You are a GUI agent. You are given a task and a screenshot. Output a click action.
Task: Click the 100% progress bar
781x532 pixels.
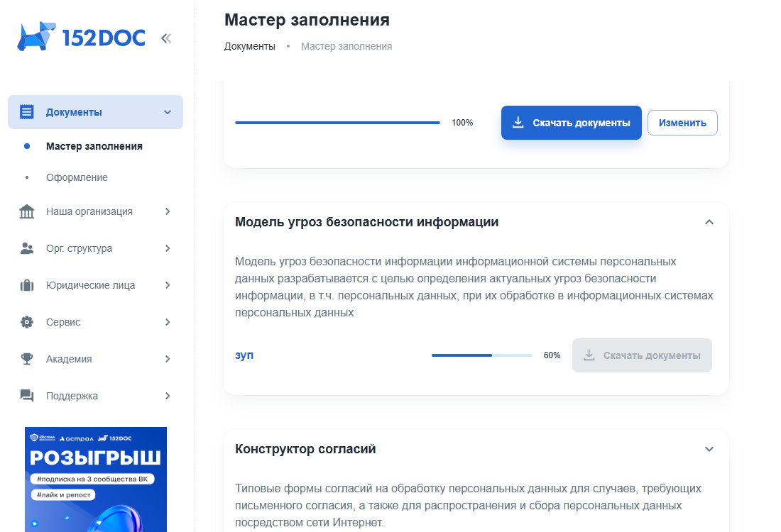click(x=338, y=123)
